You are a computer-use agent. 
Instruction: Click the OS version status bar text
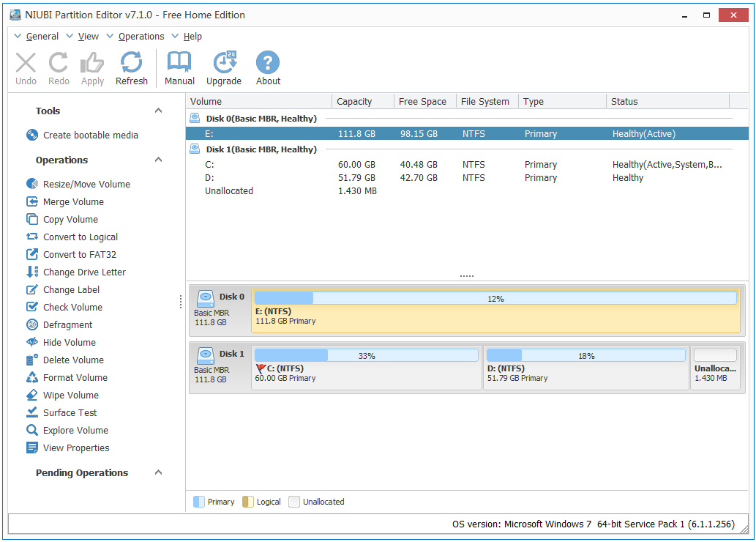point(593,524)
